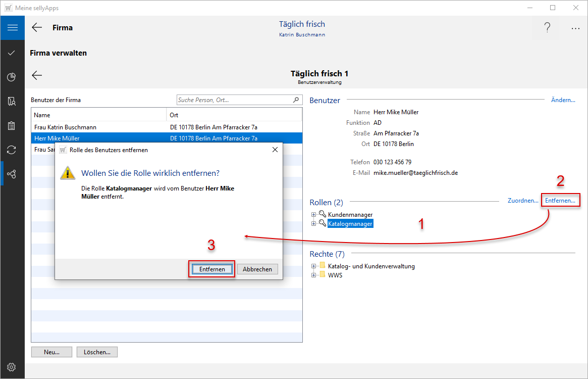This screenshot has width=588, height=379.
Task: Open the settings gear in the sidebar
Action: 12,367
